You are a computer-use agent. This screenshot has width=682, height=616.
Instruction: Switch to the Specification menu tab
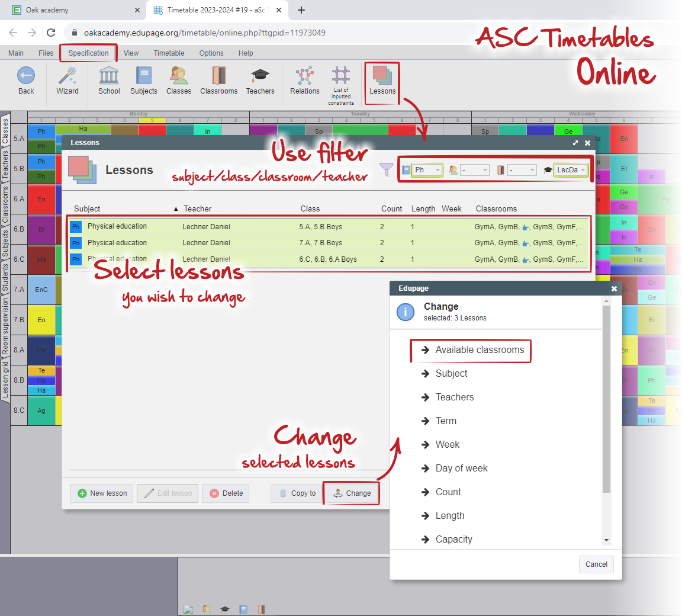(88, 53)
